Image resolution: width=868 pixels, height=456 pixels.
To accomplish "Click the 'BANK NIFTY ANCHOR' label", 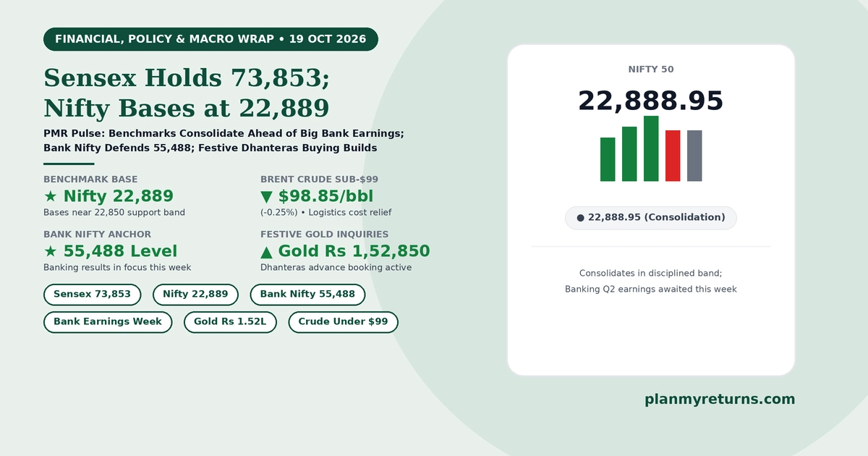I will click(x=97, y=235).
